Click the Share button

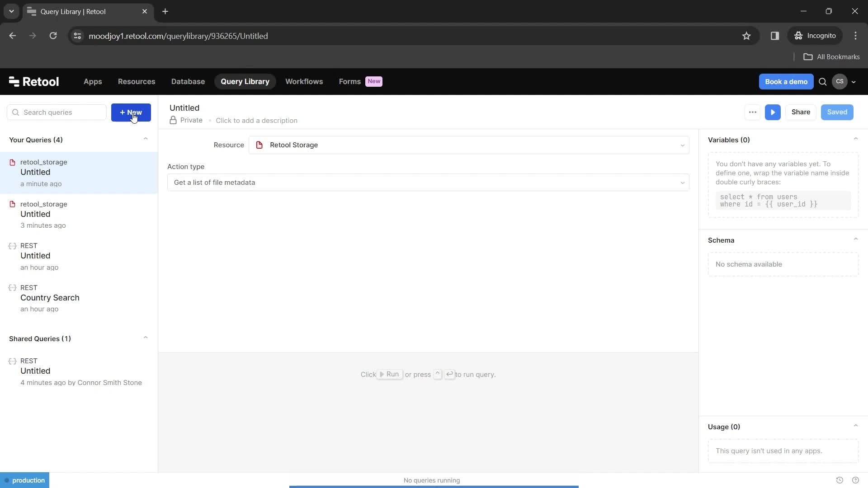point(801,112)
